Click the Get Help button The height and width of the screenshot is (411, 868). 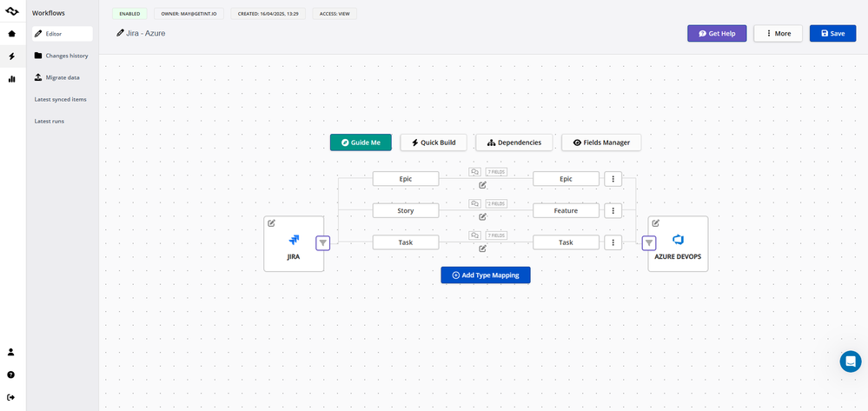[717, 33]
